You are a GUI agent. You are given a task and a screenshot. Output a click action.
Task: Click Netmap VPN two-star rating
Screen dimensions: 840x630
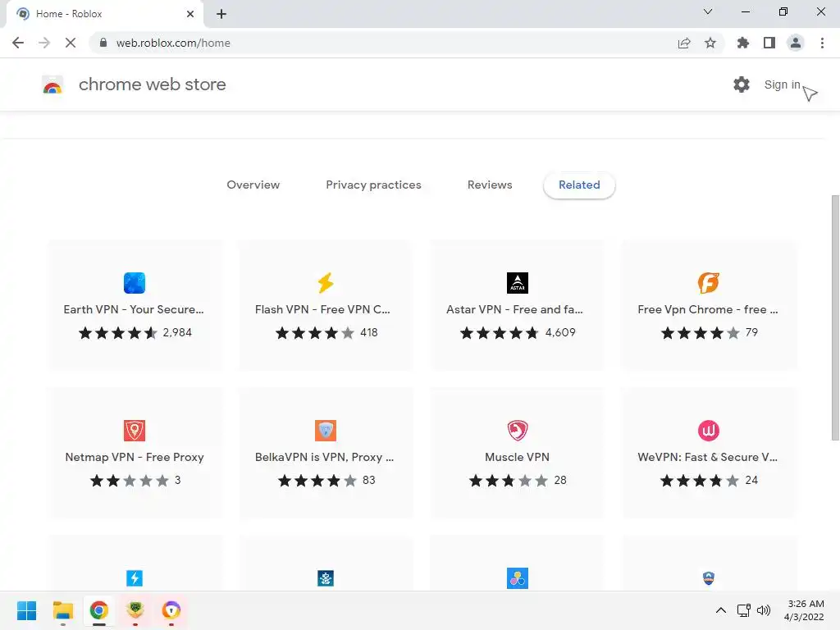coord(129,481)
